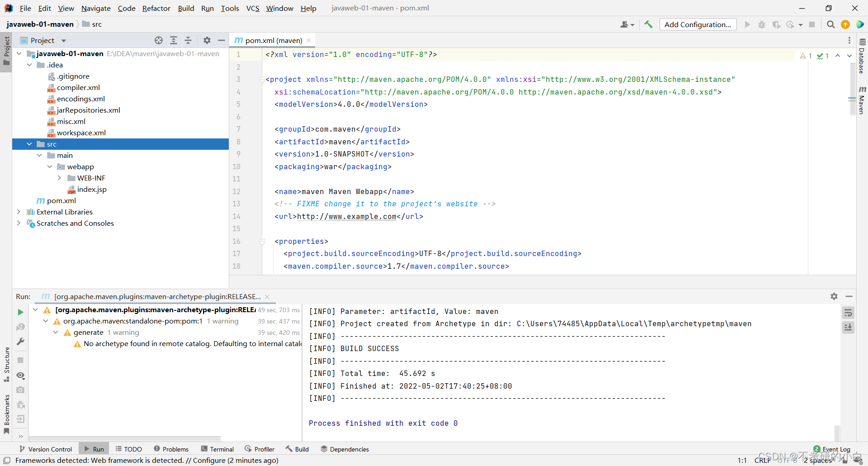
Task: Collapse the src folder in Project tree
Action: [30, 144]
